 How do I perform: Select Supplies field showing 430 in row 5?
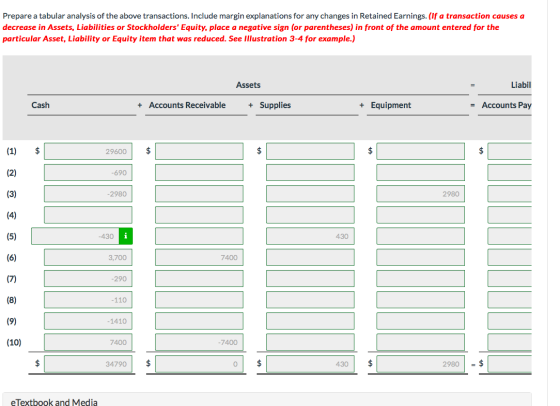[x=310, y=236]
